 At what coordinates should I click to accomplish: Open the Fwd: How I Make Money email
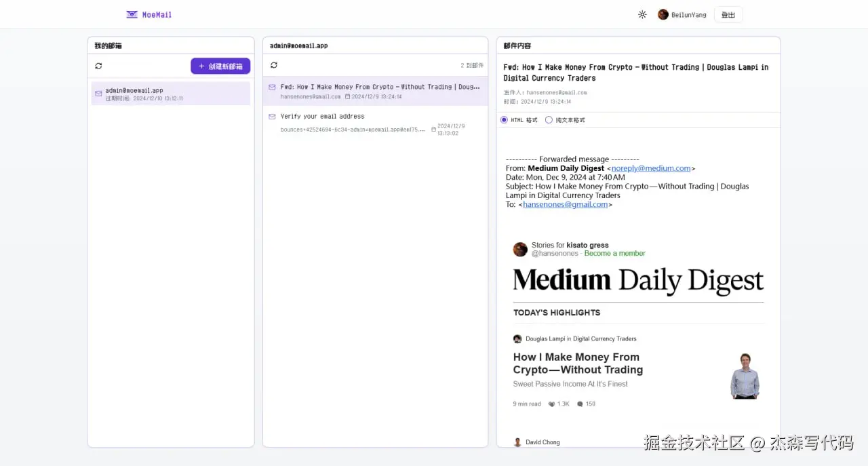[x=375, y=91]
